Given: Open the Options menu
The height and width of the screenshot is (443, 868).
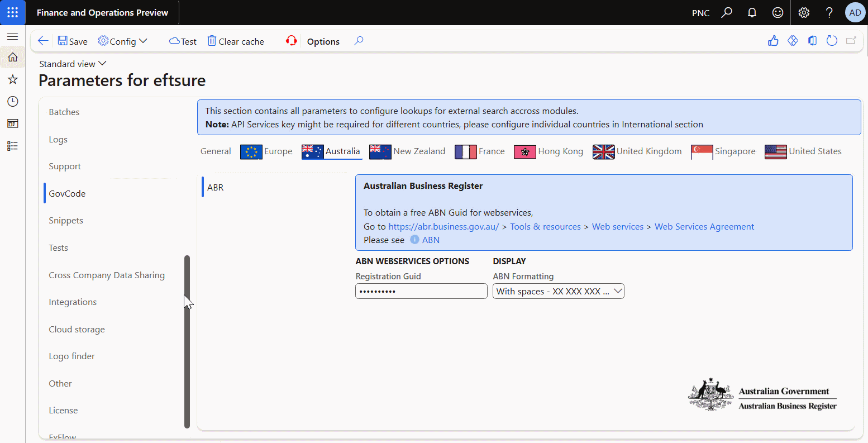Looking at the screenshot, I should [x=323, y=41].
